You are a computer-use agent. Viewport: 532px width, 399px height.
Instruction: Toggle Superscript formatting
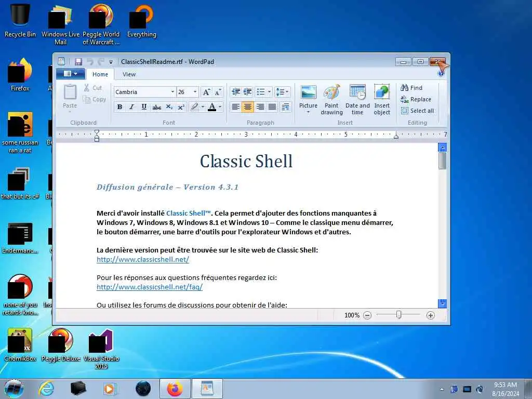[x=181, y=107]
